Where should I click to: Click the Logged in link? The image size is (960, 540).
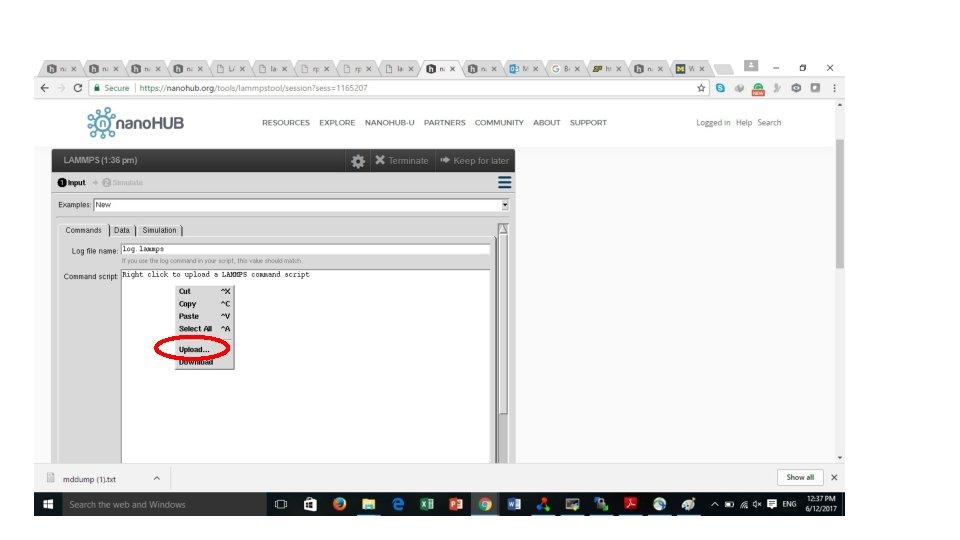coord(713,122)
